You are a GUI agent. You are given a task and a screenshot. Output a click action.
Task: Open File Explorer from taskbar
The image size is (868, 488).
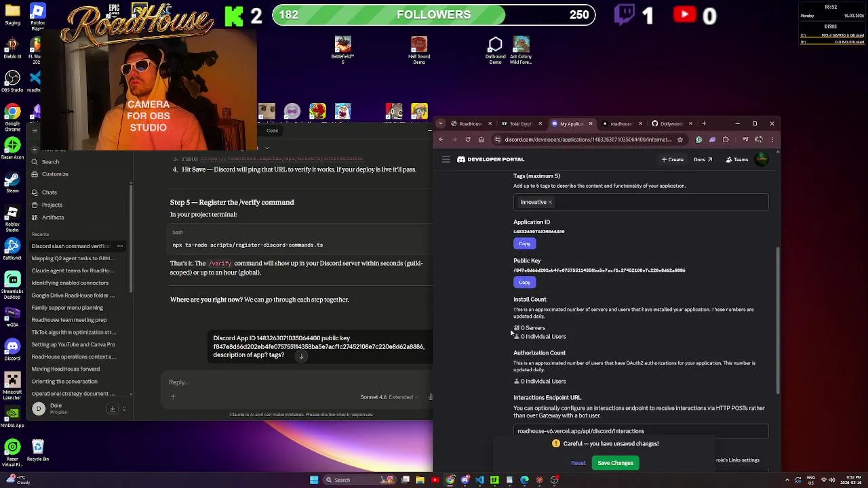point(420,480)
